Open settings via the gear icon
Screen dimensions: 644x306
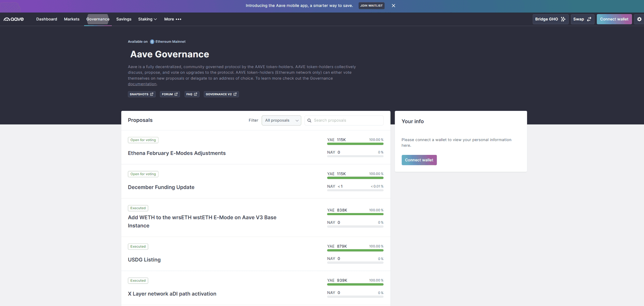[x=639, y=19]
